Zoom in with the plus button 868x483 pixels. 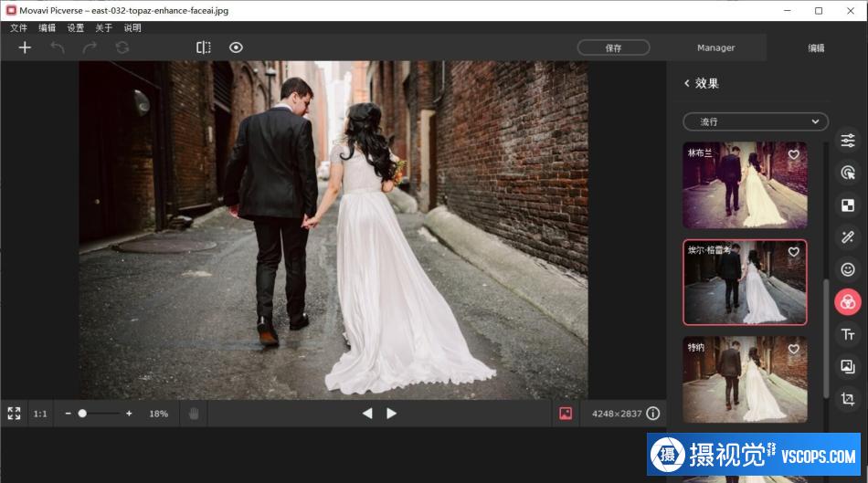(129, 414)
